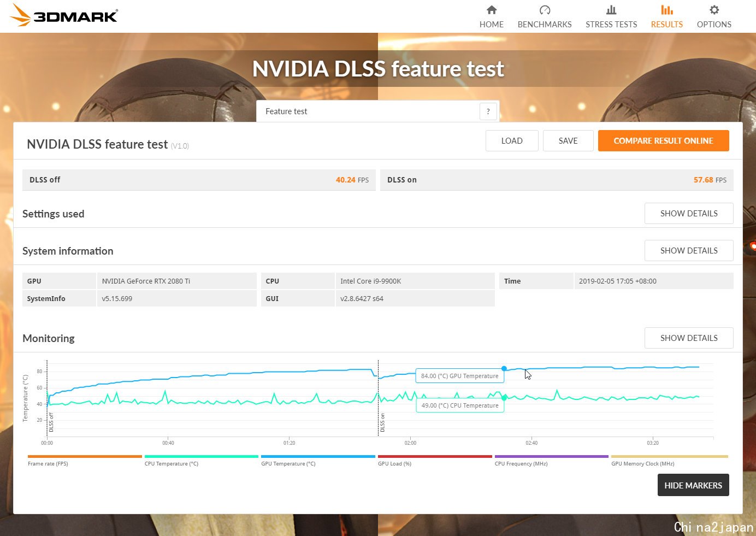Screen dimensions: 756x536
Task: Show details for System information
Action: (x=689, y=251)
